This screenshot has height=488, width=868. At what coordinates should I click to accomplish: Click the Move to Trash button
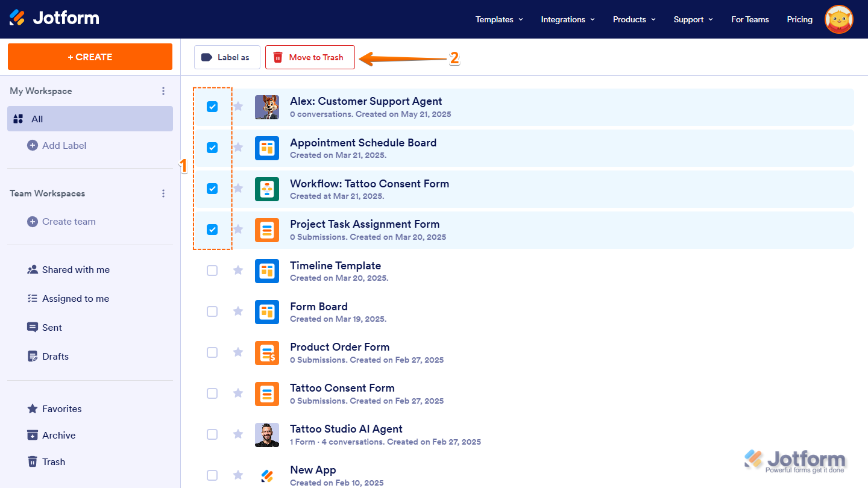[x=310, y=57]
